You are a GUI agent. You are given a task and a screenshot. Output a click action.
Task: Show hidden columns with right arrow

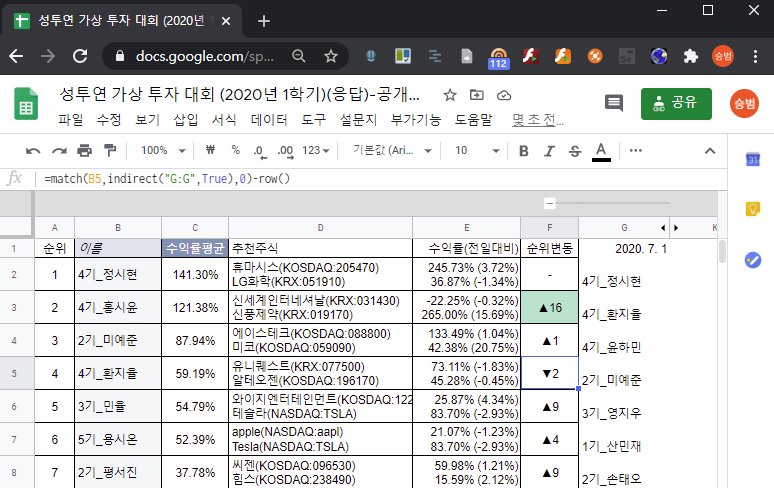pos(676,228)
